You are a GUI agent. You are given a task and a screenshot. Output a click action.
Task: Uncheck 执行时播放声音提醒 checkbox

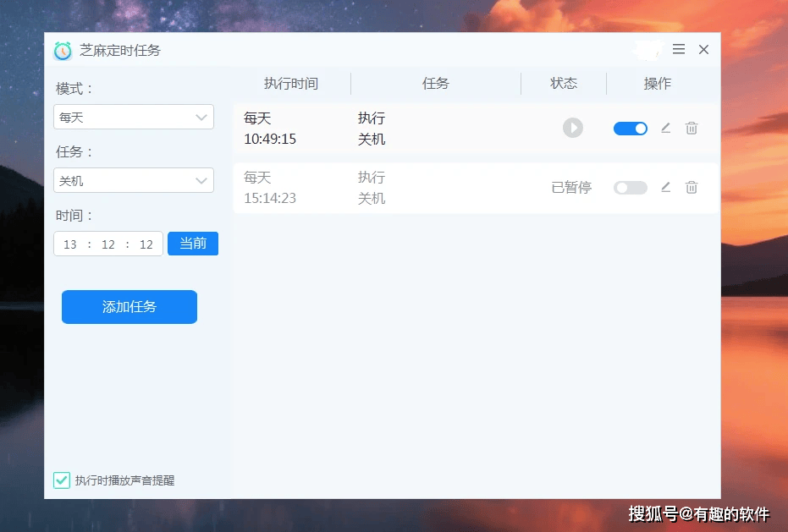[x=62, y=480]
